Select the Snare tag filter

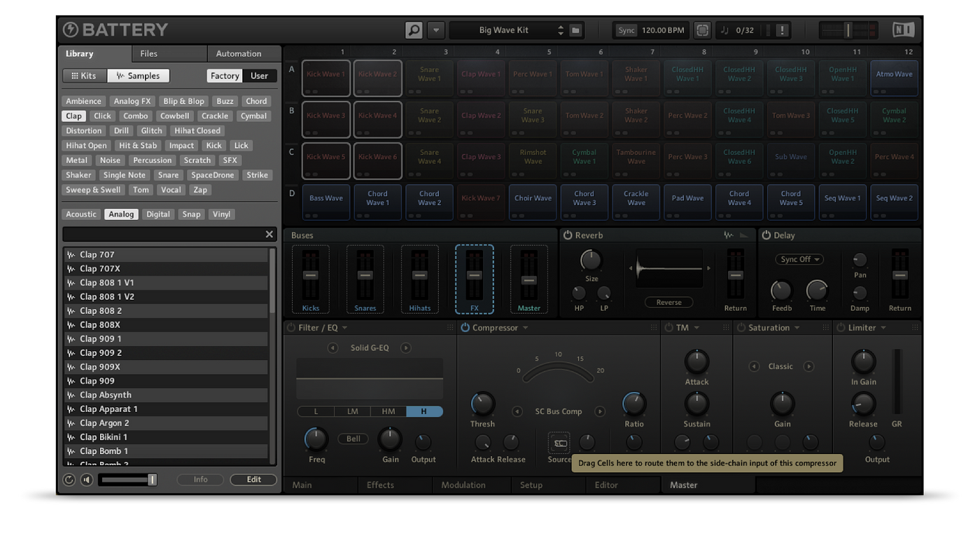click(168, 175)
